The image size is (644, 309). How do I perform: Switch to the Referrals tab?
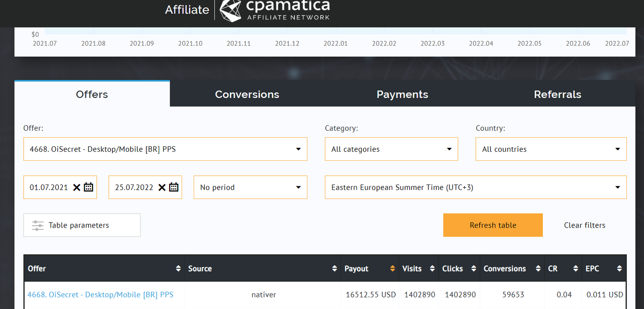tap(557, 94)
